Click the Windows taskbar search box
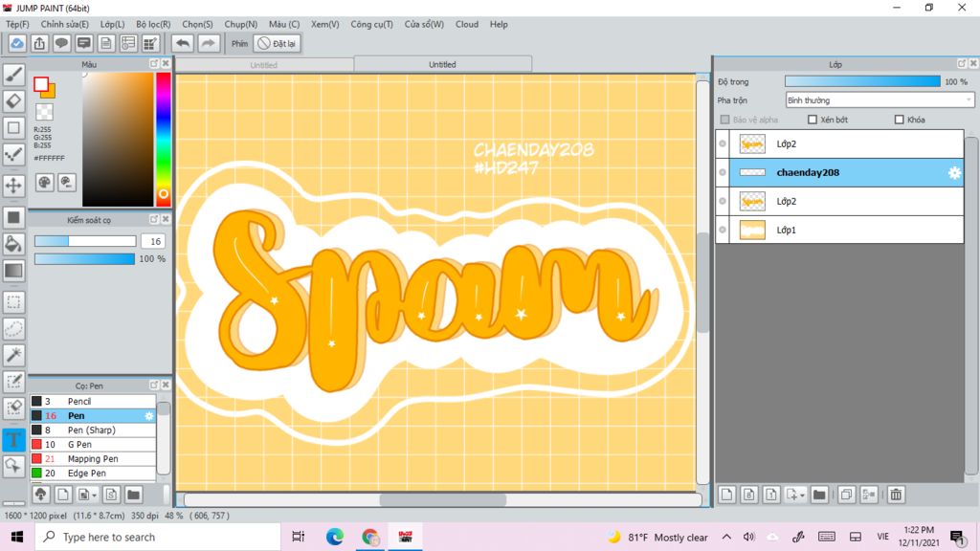Screen dimensions: 980x551 [x=158, y=537]
